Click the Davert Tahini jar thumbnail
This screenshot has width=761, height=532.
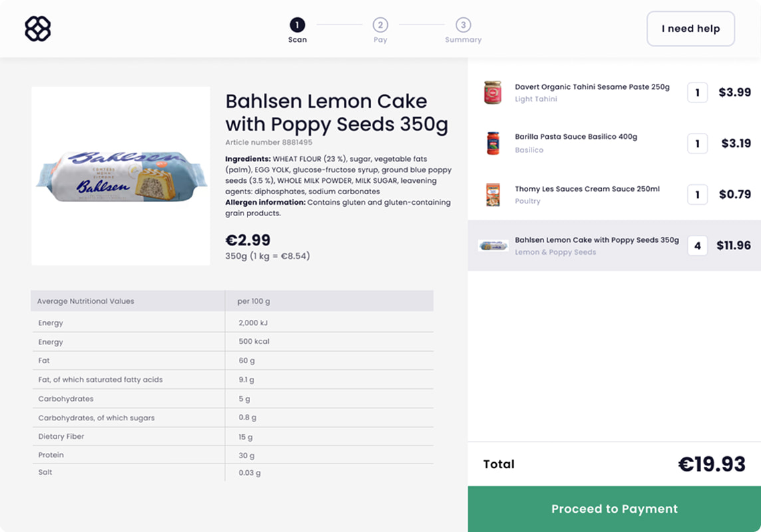pos(492,92)
